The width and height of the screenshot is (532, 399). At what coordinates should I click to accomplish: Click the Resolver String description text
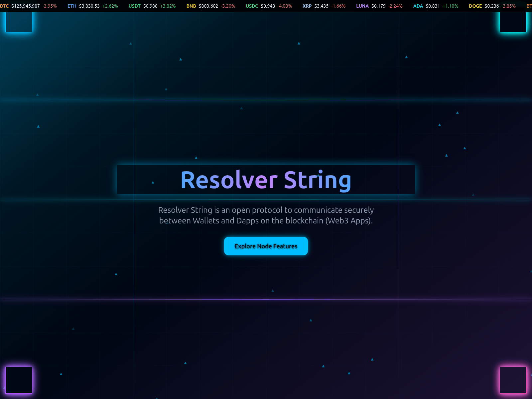click(x=266, y=215)
